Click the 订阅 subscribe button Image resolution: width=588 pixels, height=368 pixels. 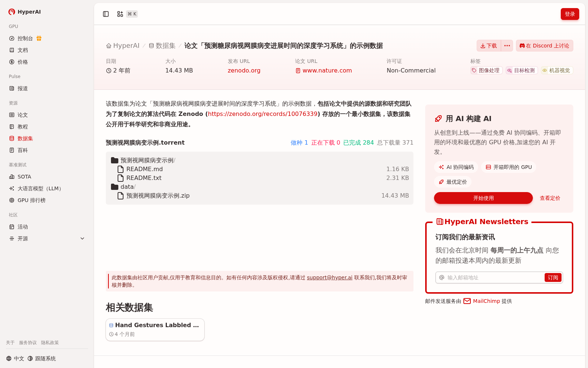[x=553, y=277]
